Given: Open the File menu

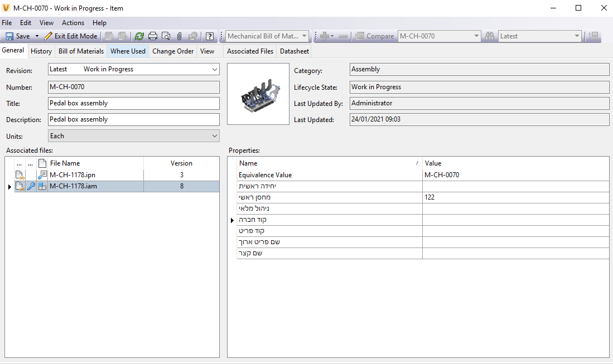Looking at the screenshot, I should (7, 23).
